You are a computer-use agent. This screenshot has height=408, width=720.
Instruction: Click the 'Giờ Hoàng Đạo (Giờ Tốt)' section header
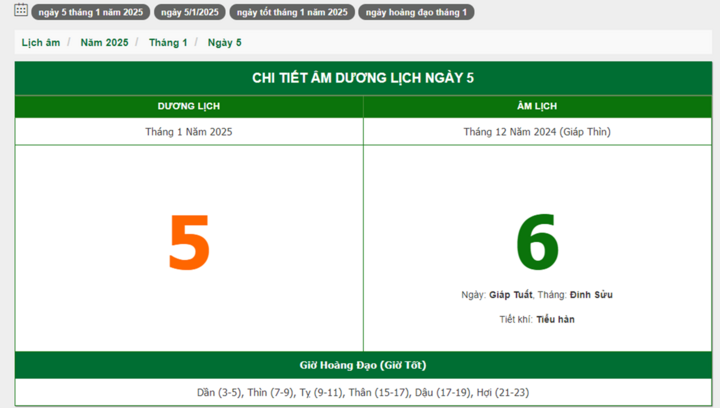pos(363,365)
